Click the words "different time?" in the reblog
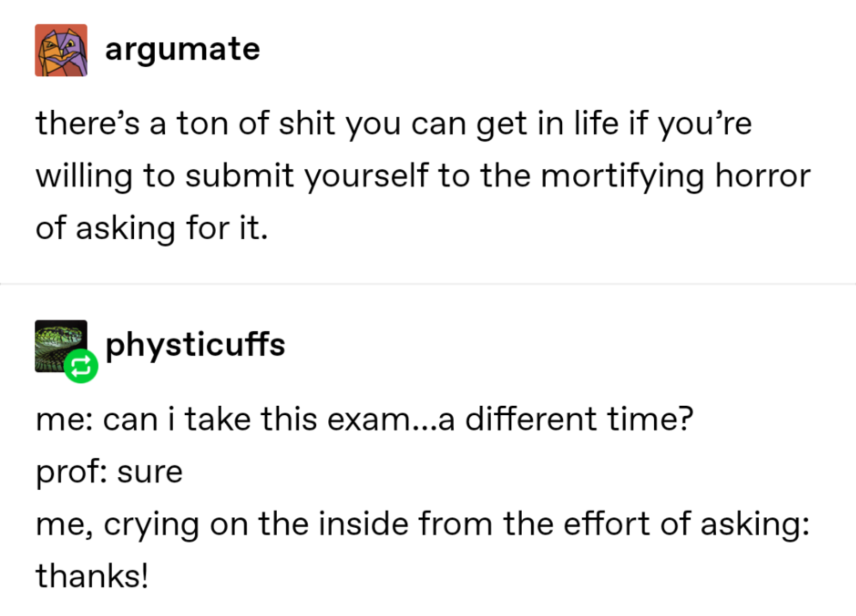 pos(579,419)
